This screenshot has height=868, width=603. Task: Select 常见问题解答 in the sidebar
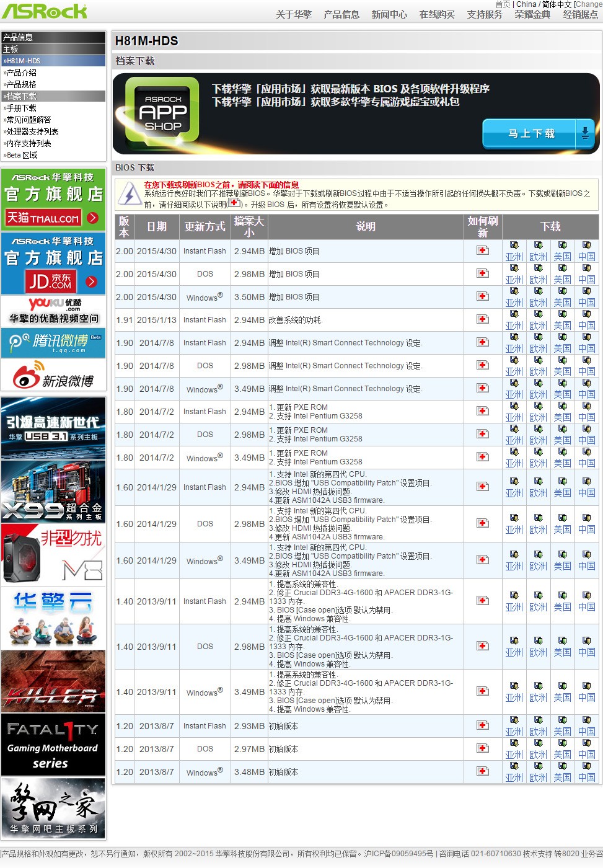(29, 120)
